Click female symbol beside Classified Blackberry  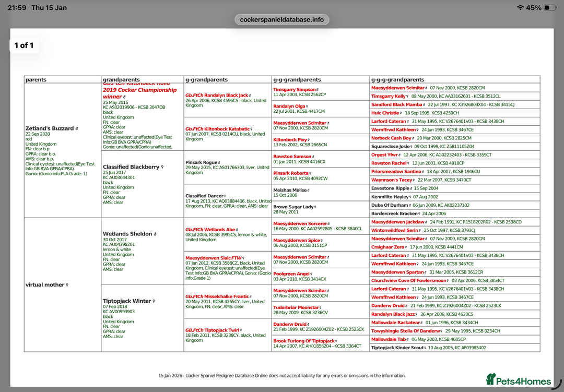click(162, 168)
